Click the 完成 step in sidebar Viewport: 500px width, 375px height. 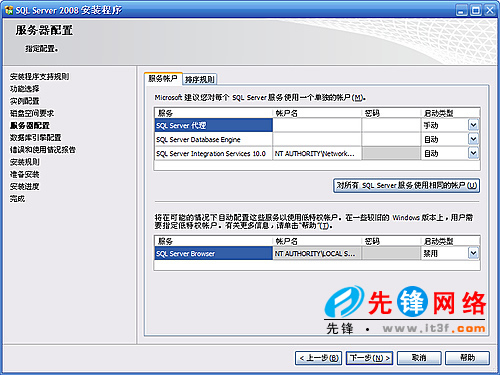click(x=17, y=199)
